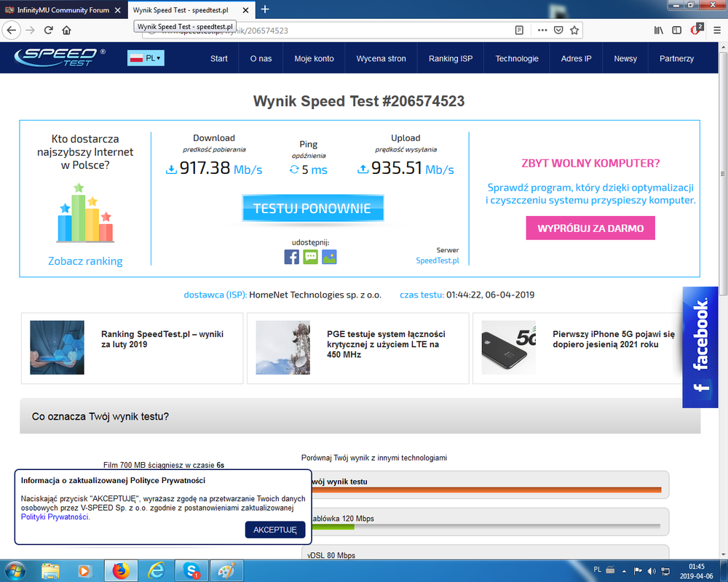The image size is (728, 582).
Task: Click the orange Twój wynik testu bar
Action: (x=486, y=490)
